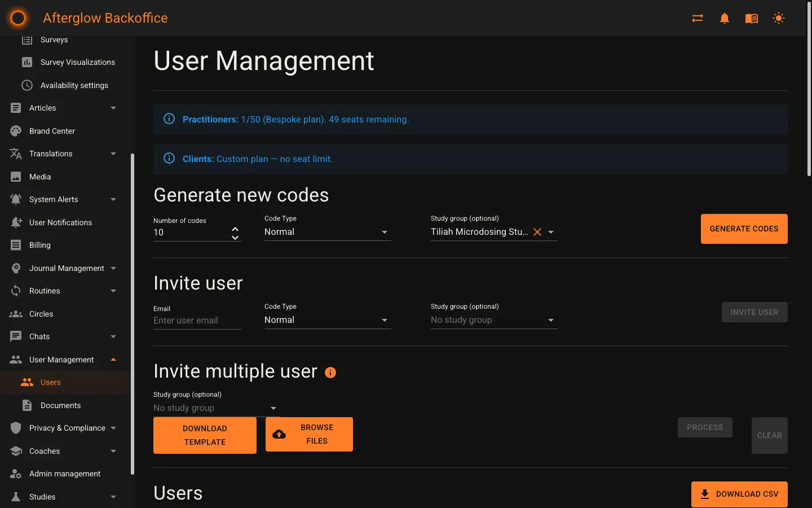Viewport: 812px width, 508px height.
Task: Expand the Studies menu arrow
Action: 113,497
